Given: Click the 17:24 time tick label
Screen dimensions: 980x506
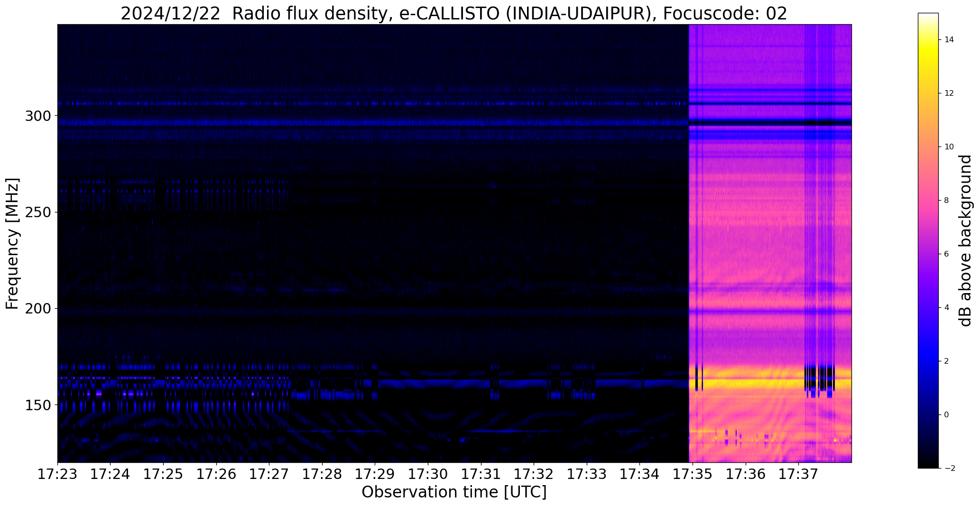Looking at the screenshot, I should click(111, 474).
